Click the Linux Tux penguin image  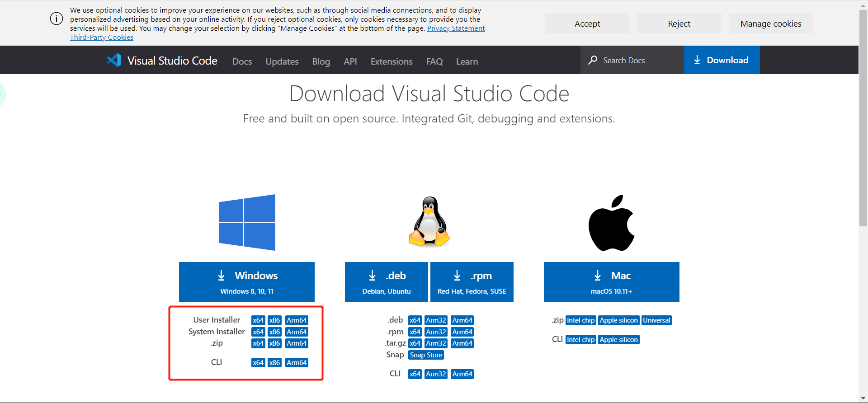click(x=429, y=221)
